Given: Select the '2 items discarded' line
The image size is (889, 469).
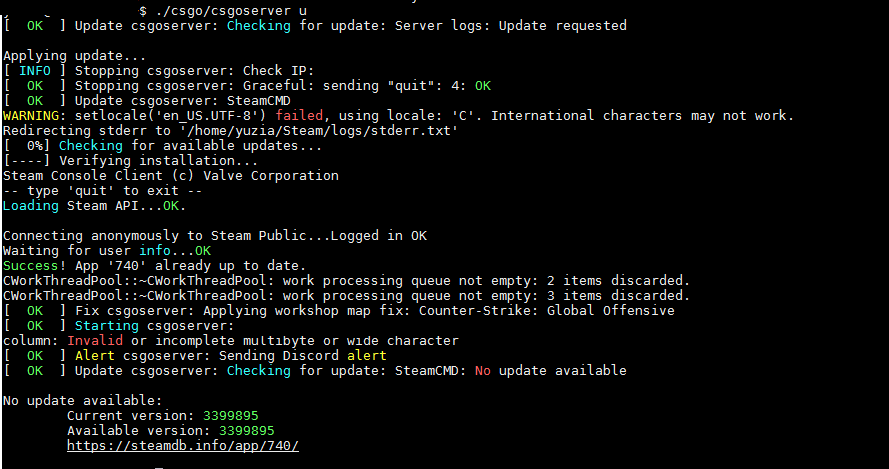Looking at the screenshot, I should (x=346, y=280).
